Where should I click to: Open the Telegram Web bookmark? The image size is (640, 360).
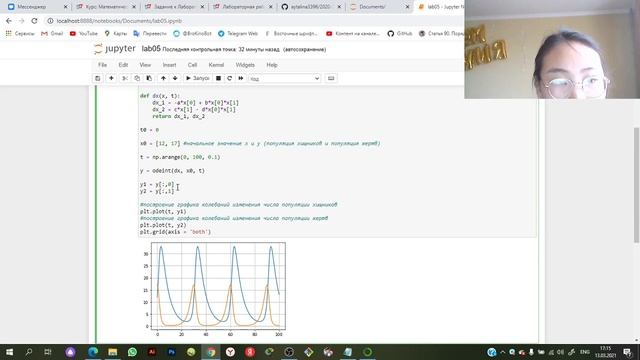(238, 33)
